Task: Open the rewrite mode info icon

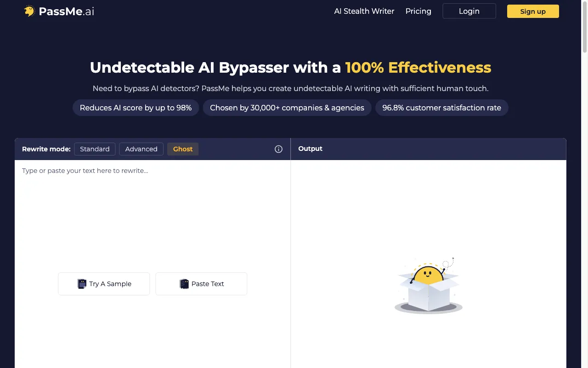Action: (278, 149)
